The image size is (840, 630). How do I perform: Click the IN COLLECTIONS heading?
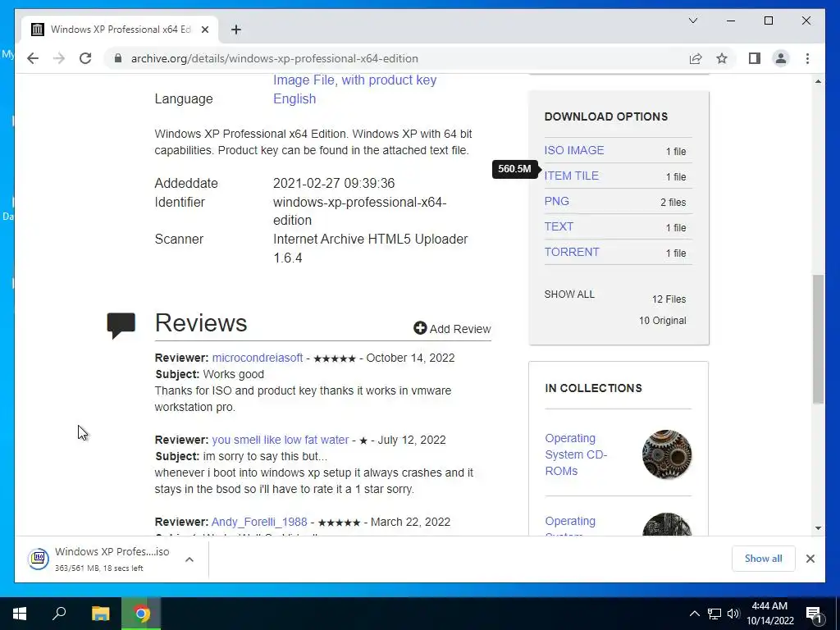(x=593, y=388)
